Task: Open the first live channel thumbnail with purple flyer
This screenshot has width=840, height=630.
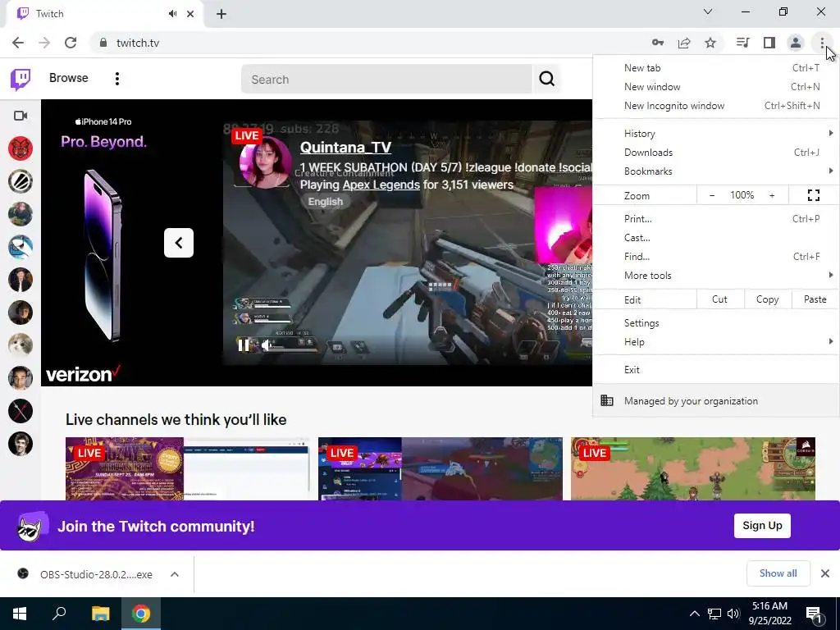Action: (188, 468)
